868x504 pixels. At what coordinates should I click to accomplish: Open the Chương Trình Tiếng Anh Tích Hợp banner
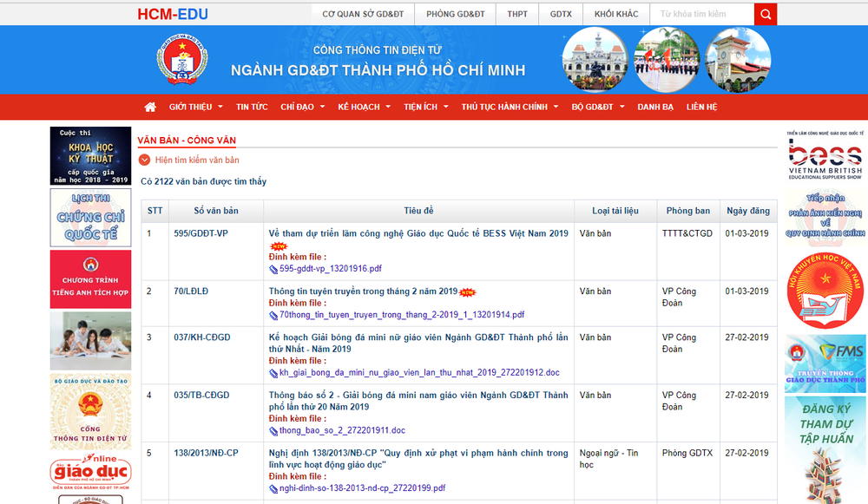pos(91,279)
